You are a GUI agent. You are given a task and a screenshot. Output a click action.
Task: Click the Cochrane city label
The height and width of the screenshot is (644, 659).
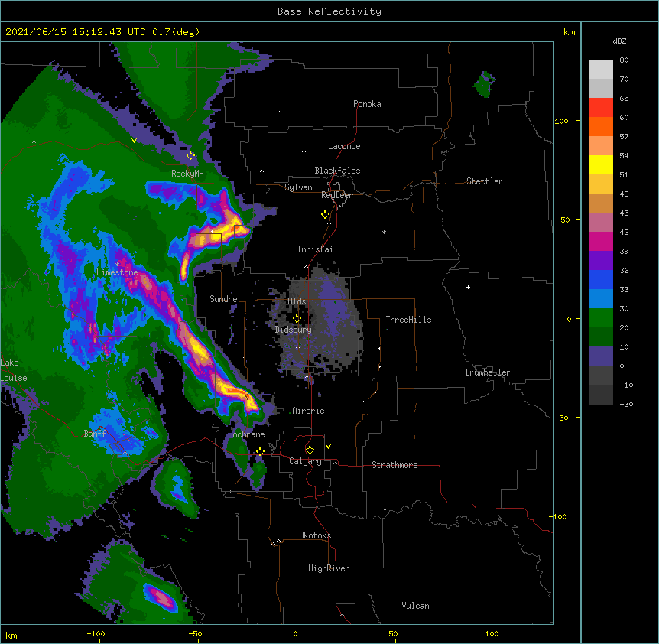click(246, 434)
